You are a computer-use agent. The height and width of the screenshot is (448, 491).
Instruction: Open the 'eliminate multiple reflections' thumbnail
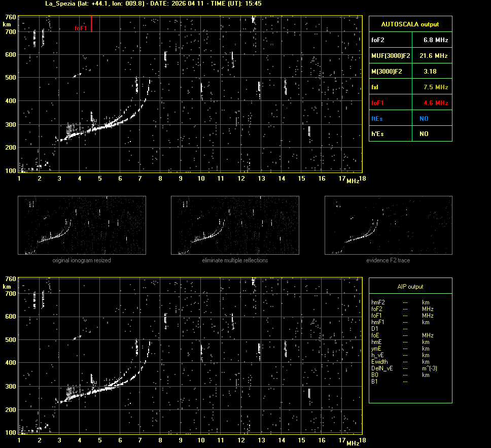click(x=235, y=225)
